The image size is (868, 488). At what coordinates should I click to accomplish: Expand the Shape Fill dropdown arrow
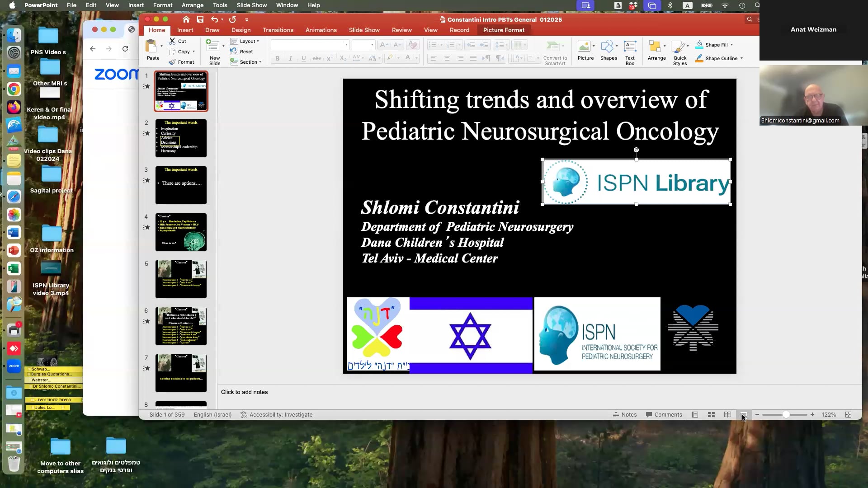point(731,45)
